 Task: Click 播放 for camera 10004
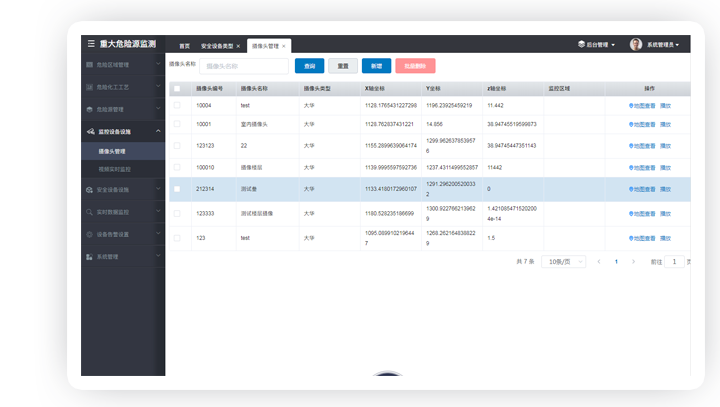(665, 106)
